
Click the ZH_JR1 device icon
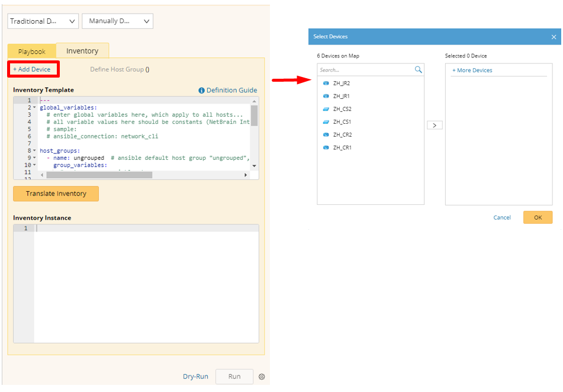[x=326, y=97]
